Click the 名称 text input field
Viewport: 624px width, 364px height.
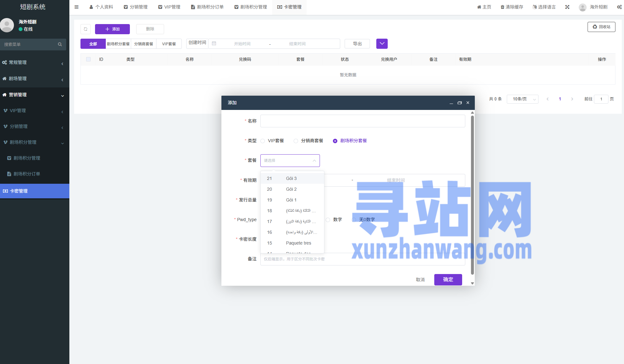(362, 121)
